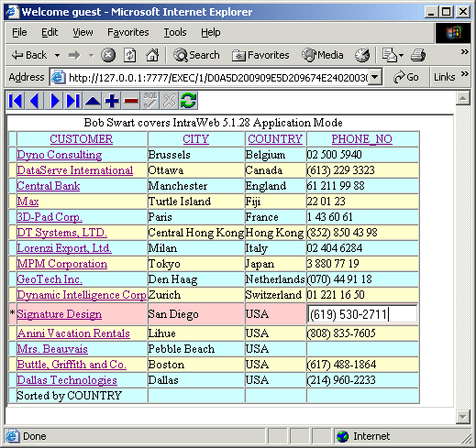Click the scrollbar down arrow
Screen dimensions: 476x448
(462, 417)
